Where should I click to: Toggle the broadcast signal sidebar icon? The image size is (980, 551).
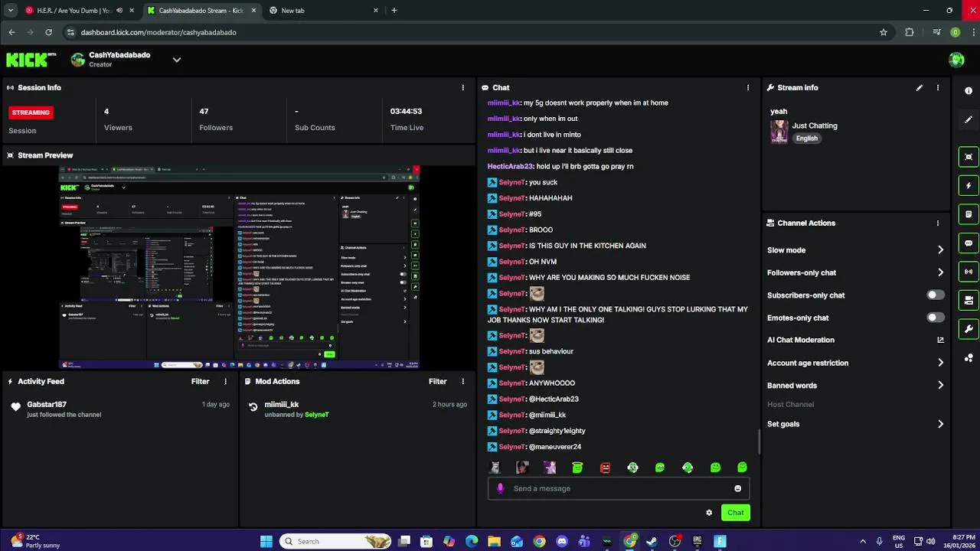tap(969, 272)
